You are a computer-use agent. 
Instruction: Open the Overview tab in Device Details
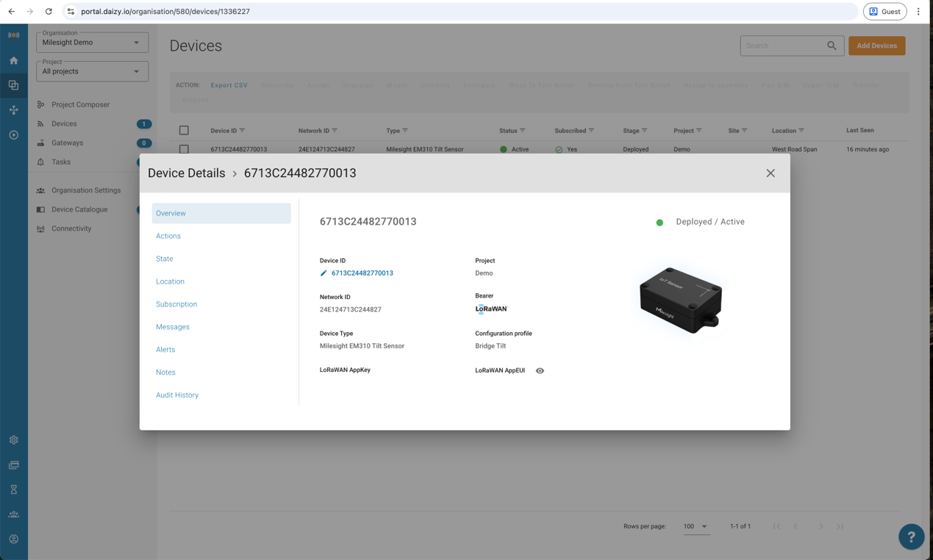click(221, 213)
